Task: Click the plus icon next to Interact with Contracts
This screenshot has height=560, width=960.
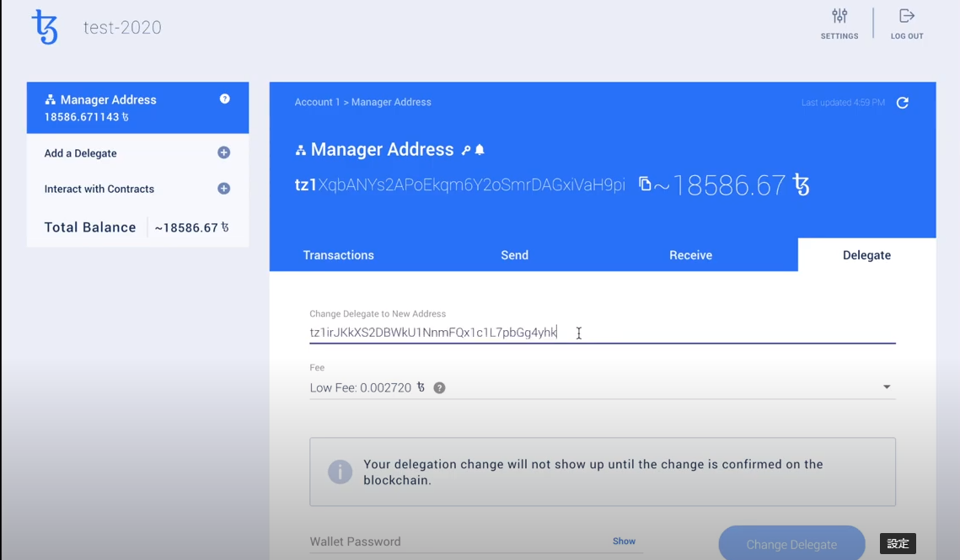Action: (224, 189)
